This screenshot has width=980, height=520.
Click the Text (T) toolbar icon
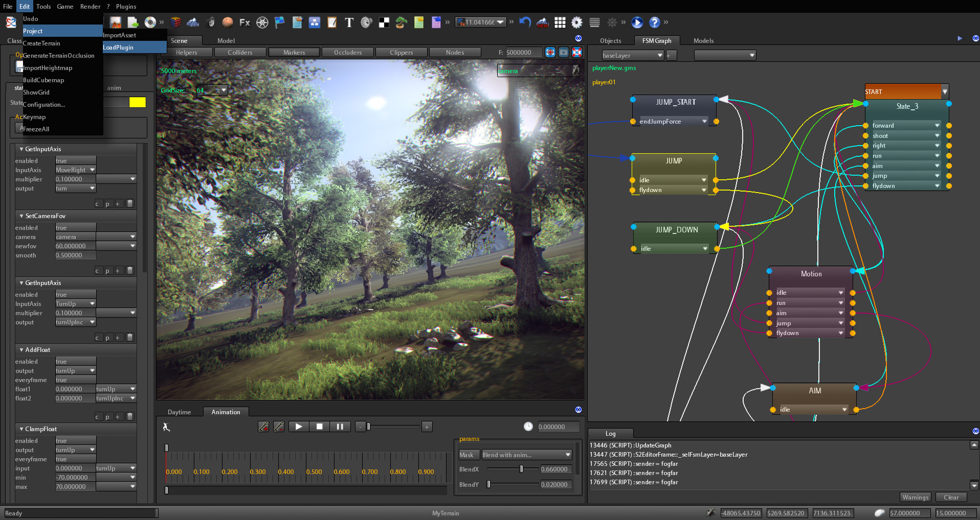click(349, 22)
